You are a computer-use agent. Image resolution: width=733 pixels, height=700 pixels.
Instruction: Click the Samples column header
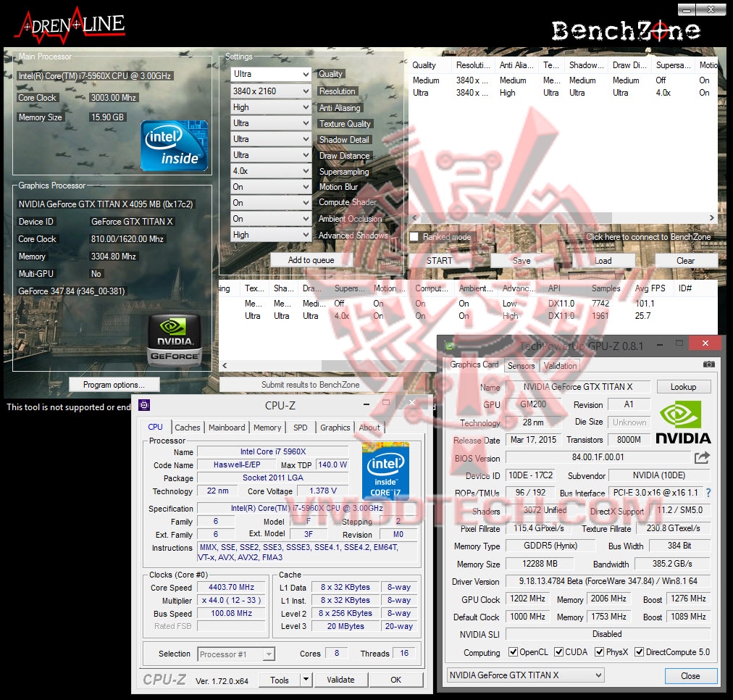(606, 288)
